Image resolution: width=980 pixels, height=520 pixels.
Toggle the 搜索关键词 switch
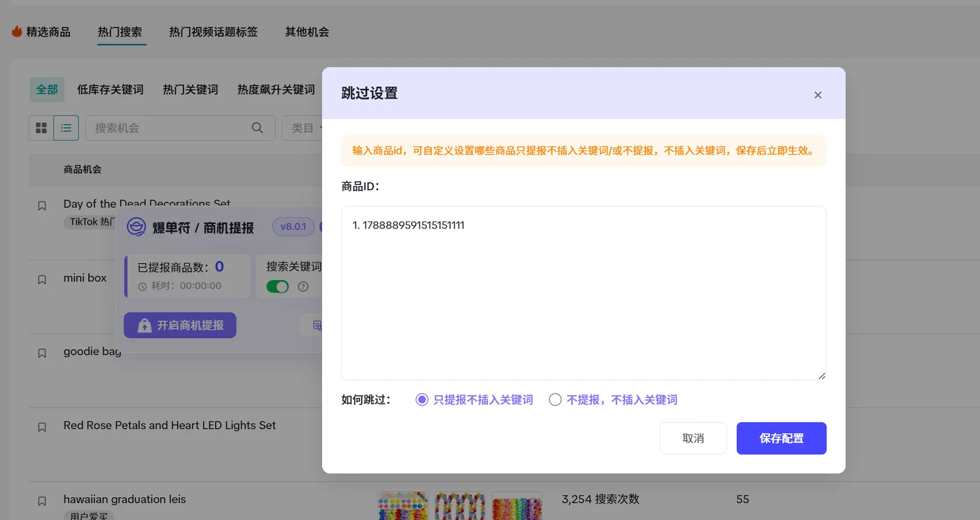point(278,286)
